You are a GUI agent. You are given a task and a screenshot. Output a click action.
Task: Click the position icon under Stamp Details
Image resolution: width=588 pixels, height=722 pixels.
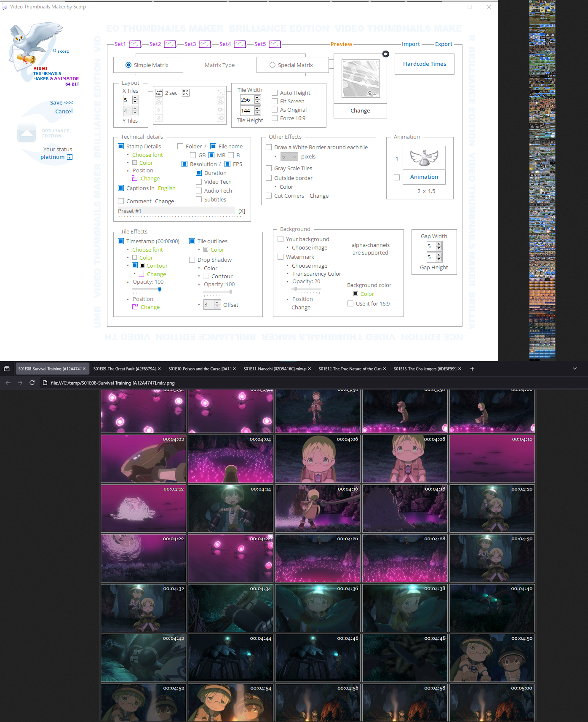coord(135,178)
